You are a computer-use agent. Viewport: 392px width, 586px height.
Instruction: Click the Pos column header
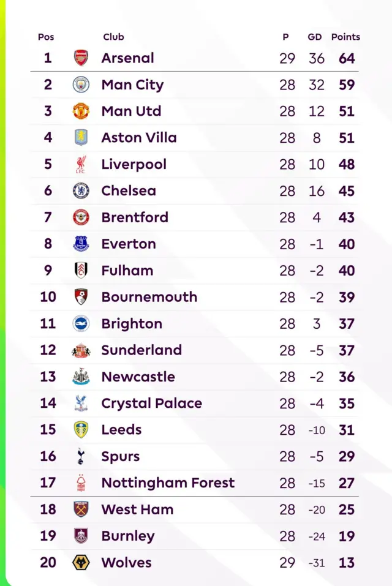(46, 37)
